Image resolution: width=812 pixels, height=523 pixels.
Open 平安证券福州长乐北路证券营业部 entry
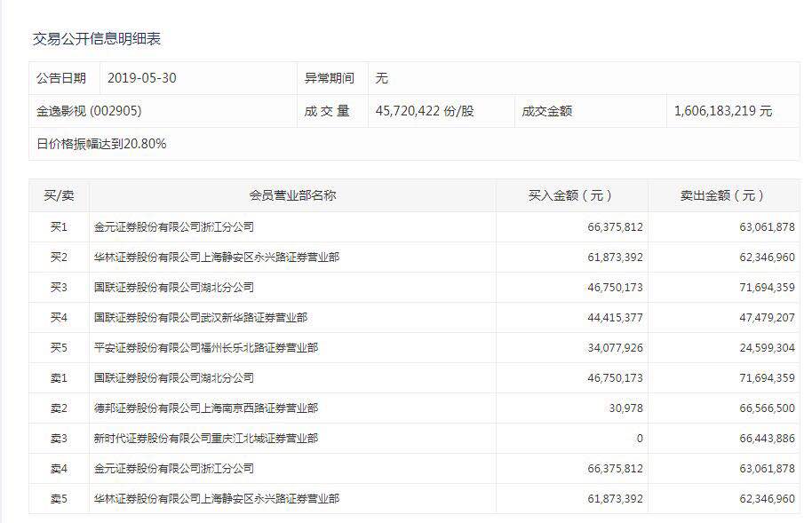206,348
